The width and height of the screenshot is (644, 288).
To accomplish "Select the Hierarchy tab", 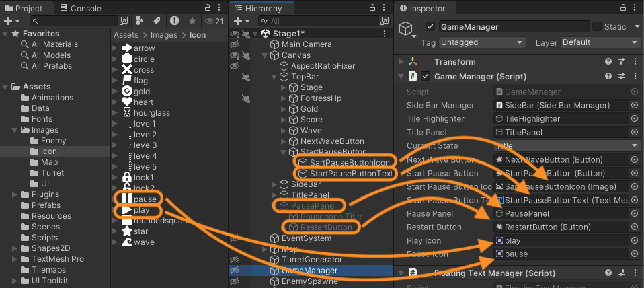I will pyautogui.click(x=258, y=8).
